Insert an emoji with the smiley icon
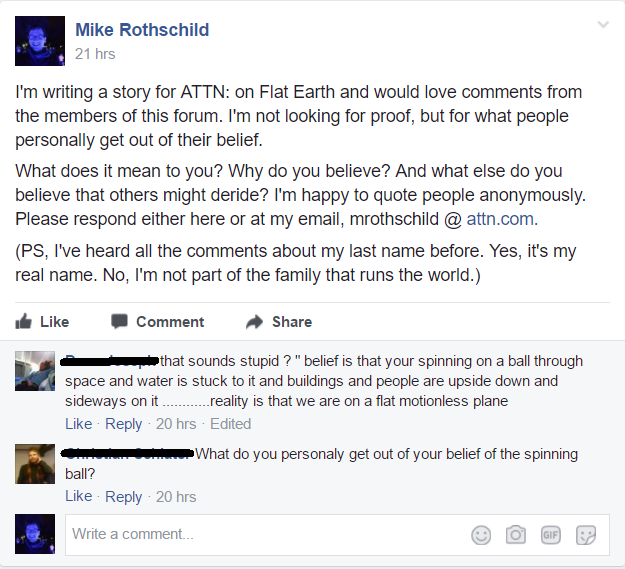Image resolution: width=625 pixels, height=569 pixels. point(481,535)
